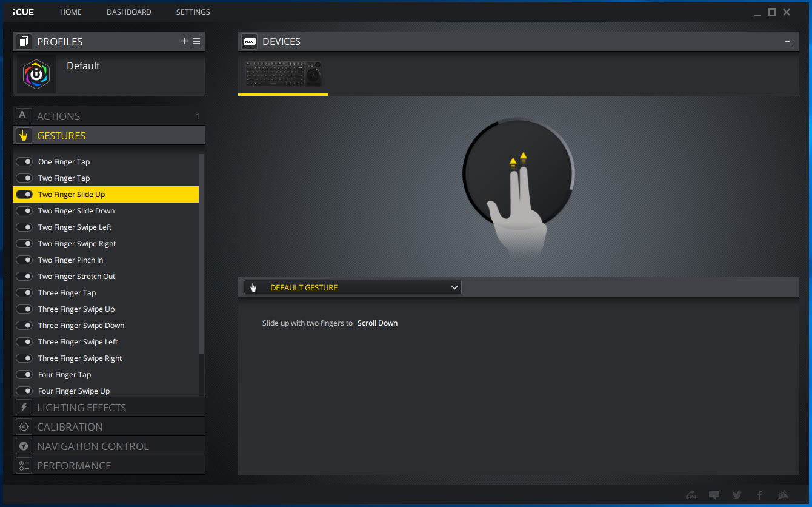Collapse the Gestures section header
Image resolution: width=812 pixels, height=507 pixels.
[109, 135]
